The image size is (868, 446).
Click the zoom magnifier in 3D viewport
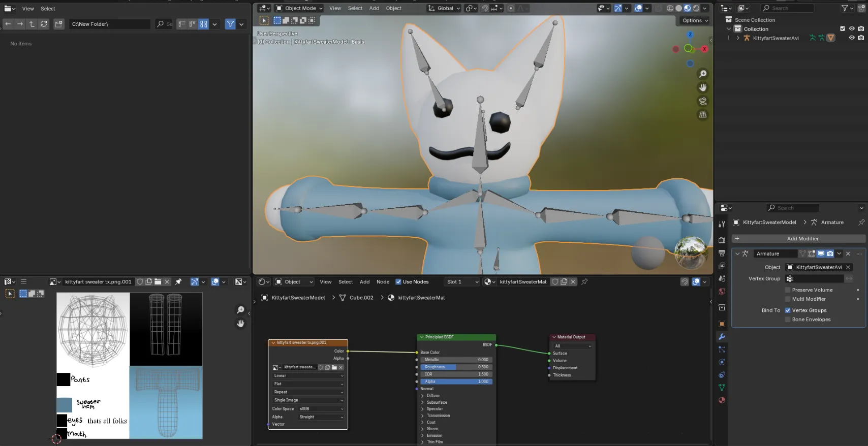click(x=703, y=74)
